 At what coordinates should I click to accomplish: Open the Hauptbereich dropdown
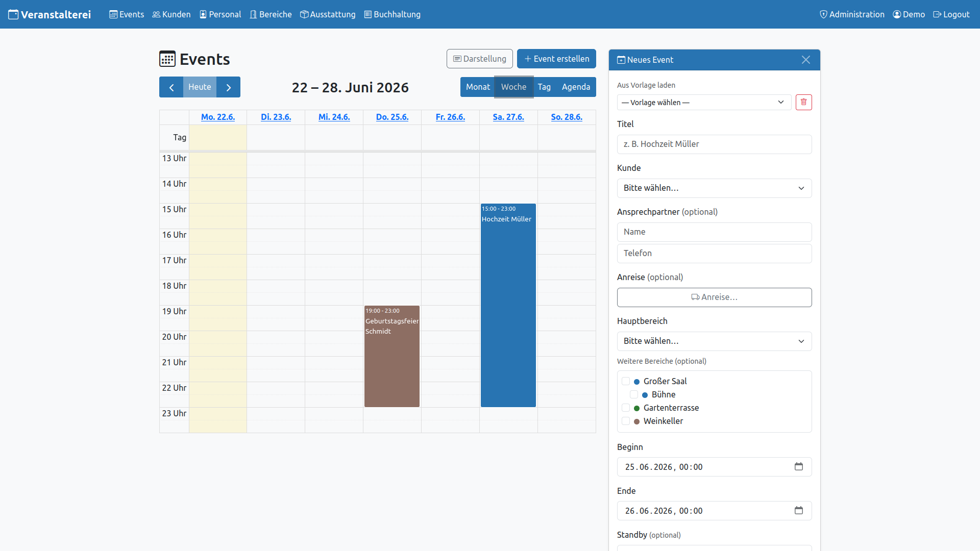click(714, 341)
